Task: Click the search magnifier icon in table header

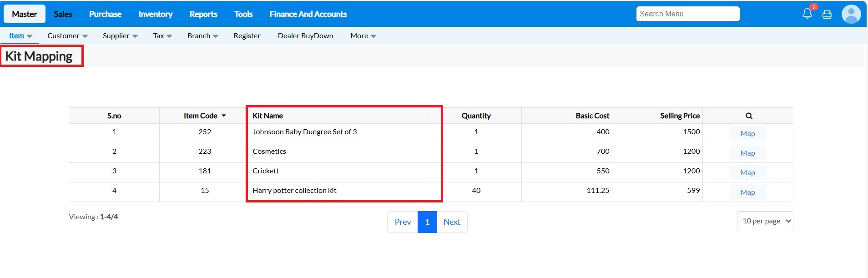Action: (749, 116)
